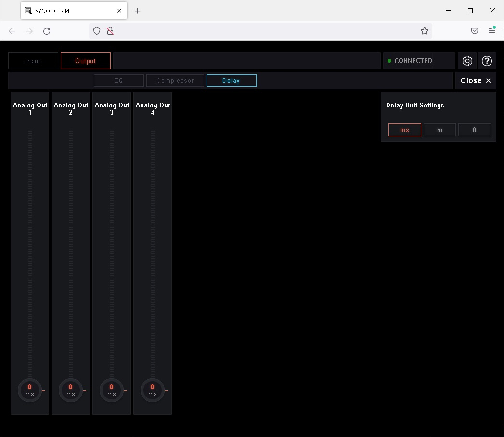The width and height of the screenshot is (504, 437).
Task: Bookmark this page with the star icon
Action: 424,31
